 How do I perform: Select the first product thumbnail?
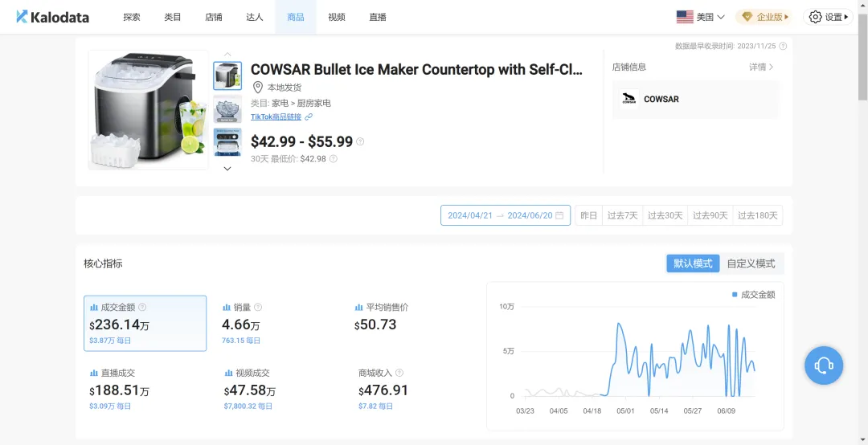click(x=227, y=76)
